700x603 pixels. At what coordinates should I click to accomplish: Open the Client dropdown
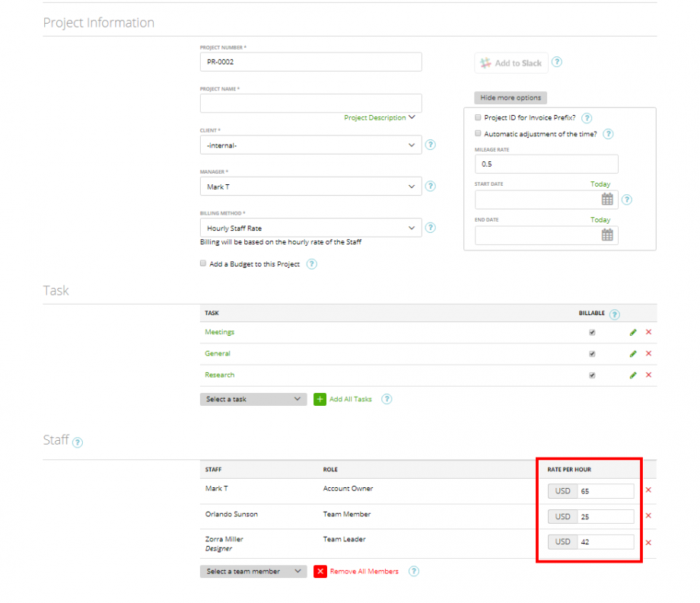tap(310, 145)
